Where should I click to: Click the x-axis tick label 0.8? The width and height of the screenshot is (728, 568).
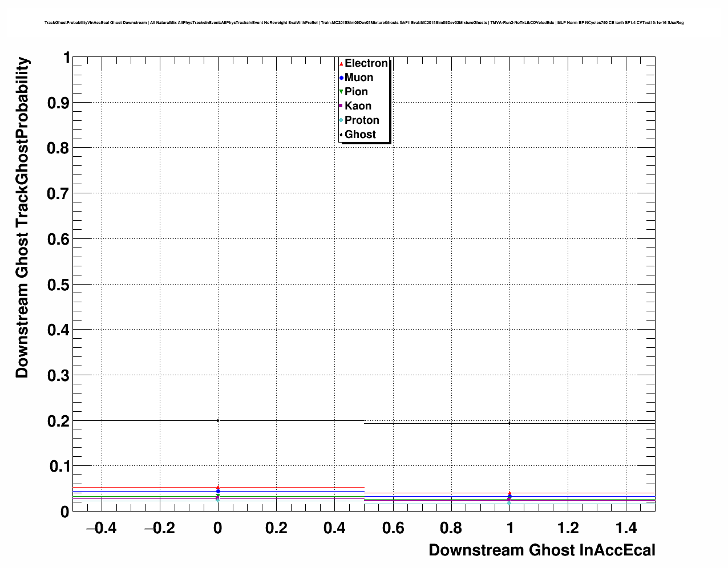pos(451,529)
